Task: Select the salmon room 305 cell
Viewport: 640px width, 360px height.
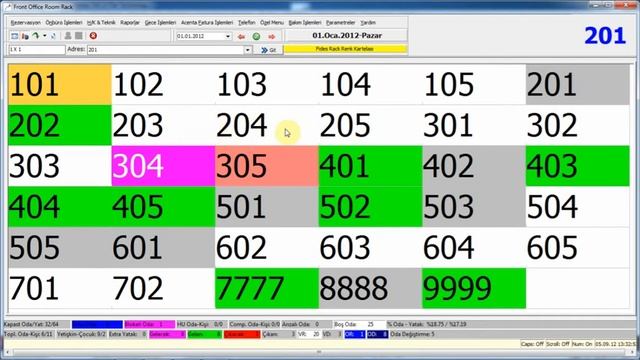Action: pyautogui.click(x=267, y=166)
